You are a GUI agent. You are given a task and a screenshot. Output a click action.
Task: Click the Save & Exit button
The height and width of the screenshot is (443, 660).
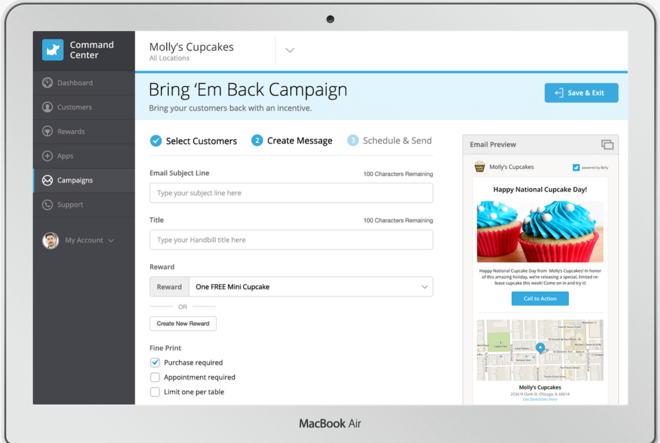[x=581, y=93]
